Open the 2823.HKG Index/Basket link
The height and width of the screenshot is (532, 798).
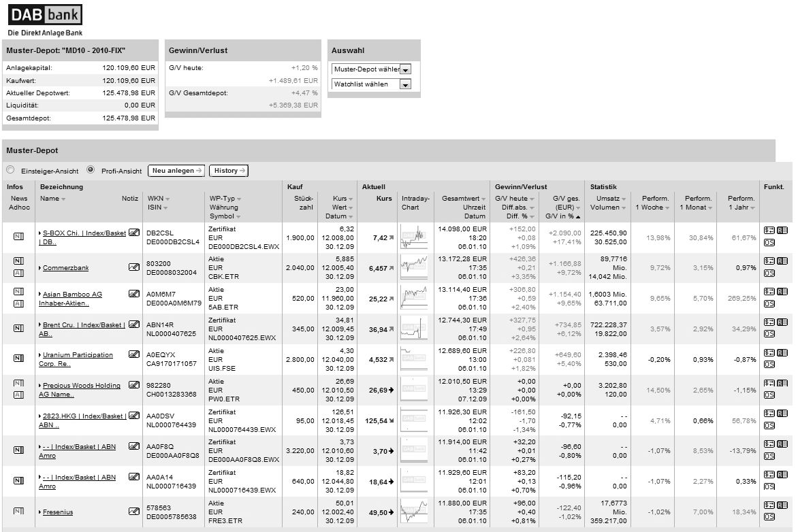tap(82, 420)
